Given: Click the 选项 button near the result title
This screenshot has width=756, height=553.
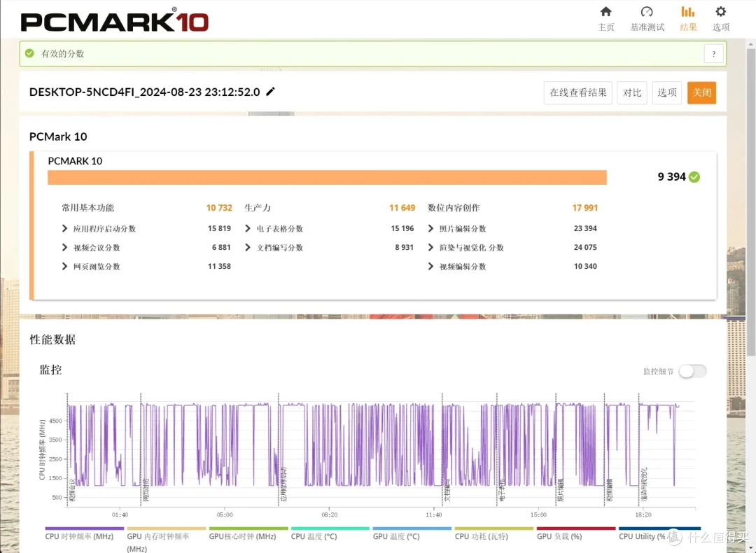Looking at the screenshot, I should point(666,92).
